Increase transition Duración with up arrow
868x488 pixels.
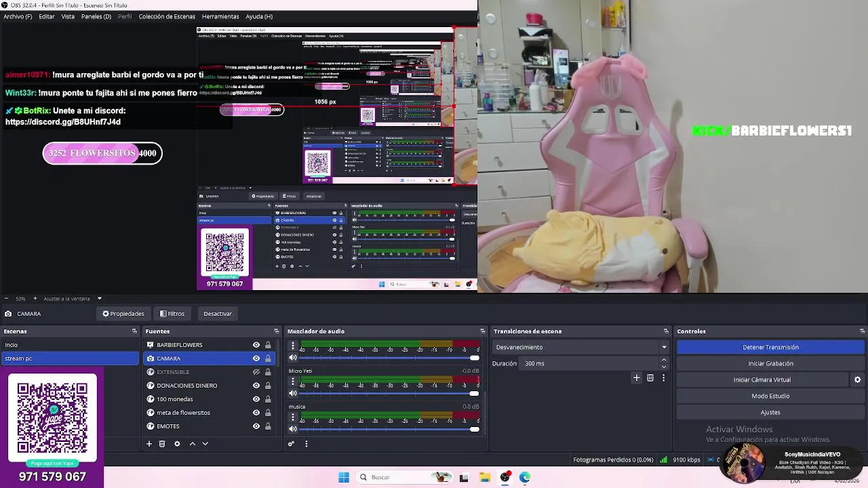pyautogui.click(x=664, y=360)
